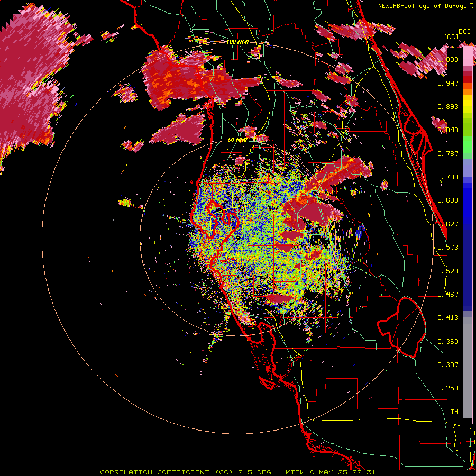476x476 pixels.
Task: Click the KTBW station identifier
Action: pos(296,472)
